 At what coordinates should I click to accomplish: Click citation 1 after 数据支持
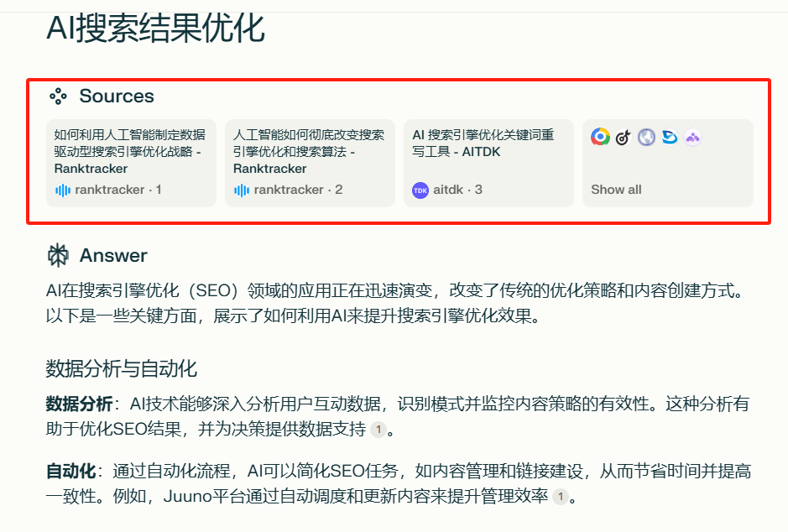[378, 430]
